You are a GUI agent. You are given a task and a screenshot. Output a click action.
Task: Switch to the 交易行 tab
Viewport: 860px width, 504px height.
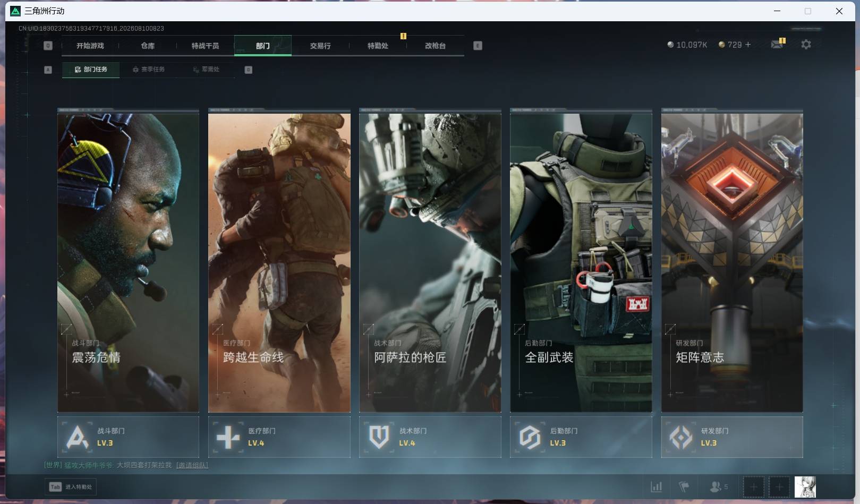pos(320,46)
